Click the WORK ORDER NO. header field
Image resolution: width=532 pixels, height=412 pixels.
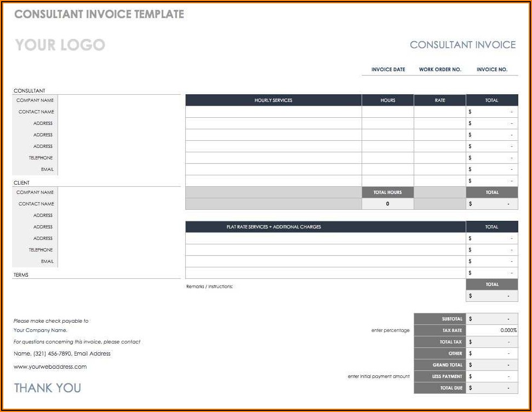440,70
